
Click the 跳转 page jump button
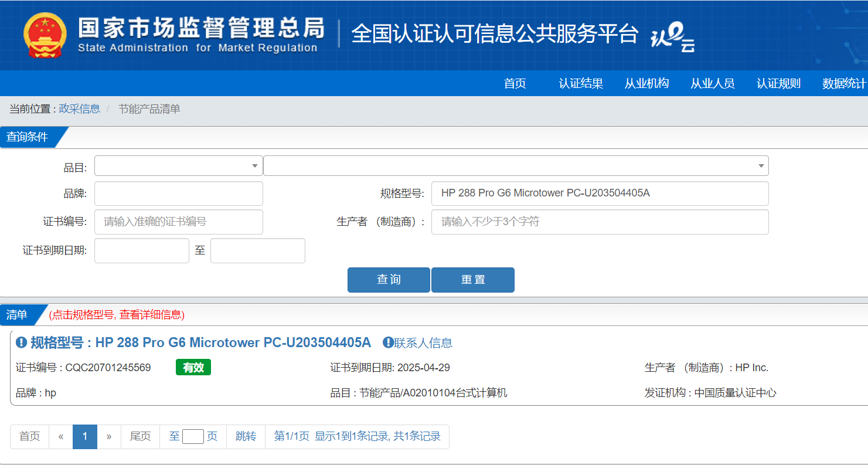[x=246, y=437]
